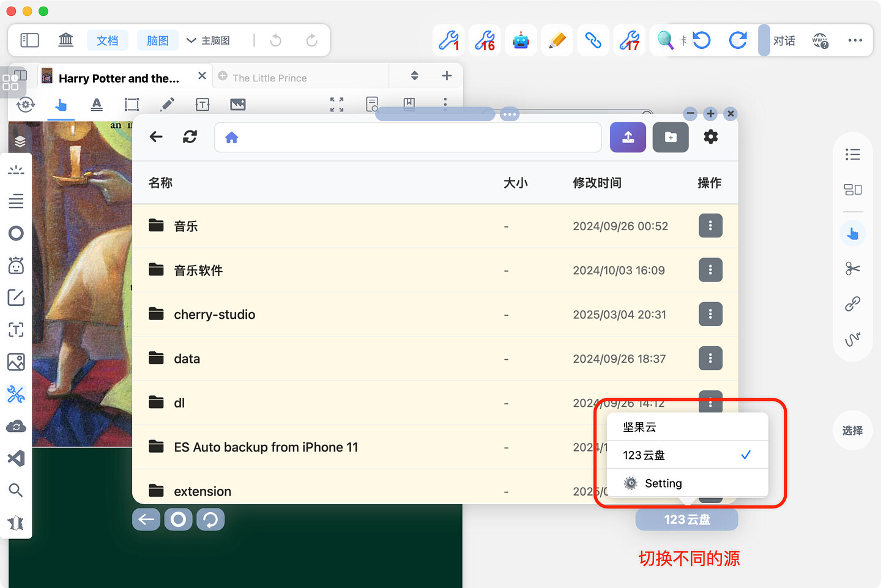Activate the hand pointer tool in document toolbar

click(61, 105)
